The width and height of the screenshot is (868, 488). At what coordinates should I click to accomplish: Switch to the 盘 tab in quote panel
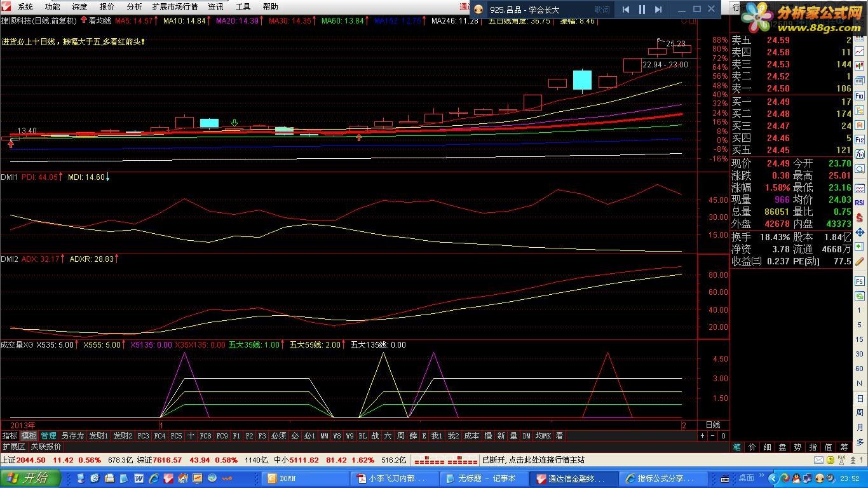tap(783, 447)
